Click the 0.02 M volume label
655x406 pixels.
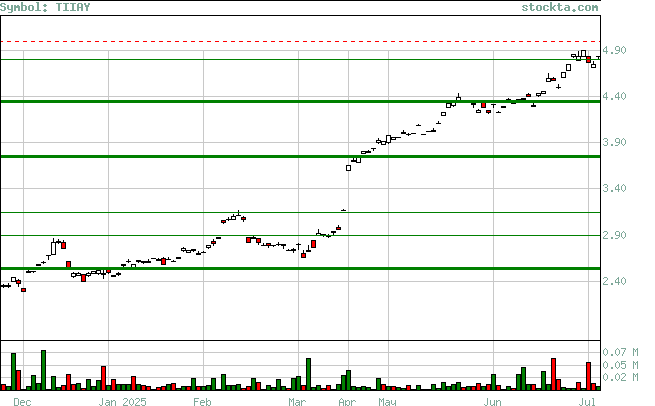620,377
